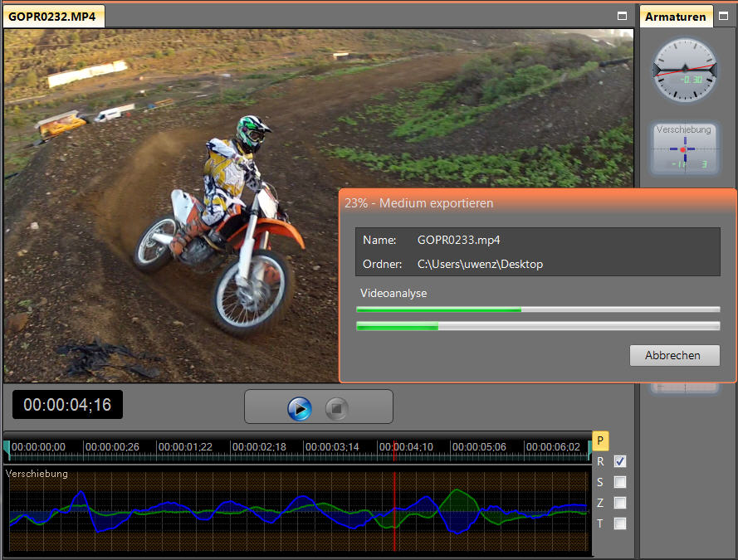Image resolution: width=738 pixels, height=560 pixels.
Task: Click the Verschiebung curve graph area
Action: [297, 512]
